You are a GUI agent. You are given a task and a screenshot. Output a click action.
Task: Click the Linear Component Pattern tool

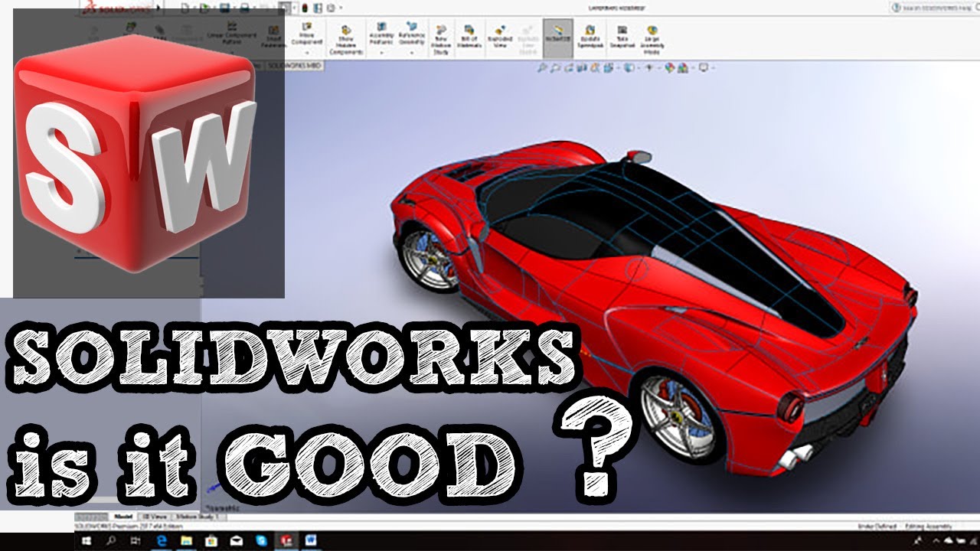click(x=232, y=37)
